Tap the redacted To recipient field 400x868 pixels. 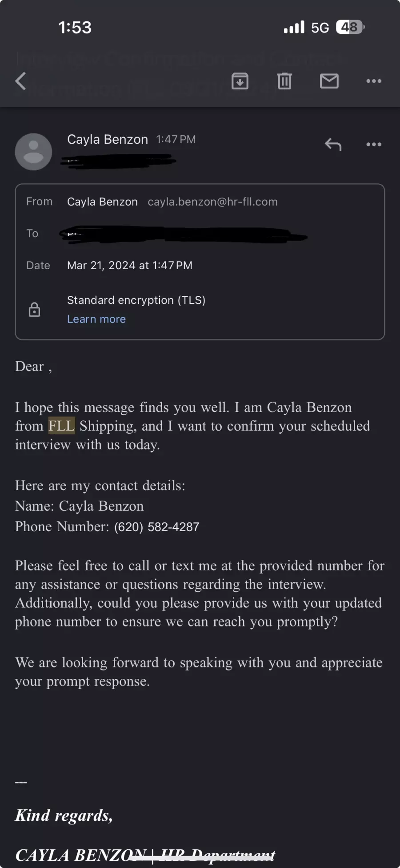(184, 234)
